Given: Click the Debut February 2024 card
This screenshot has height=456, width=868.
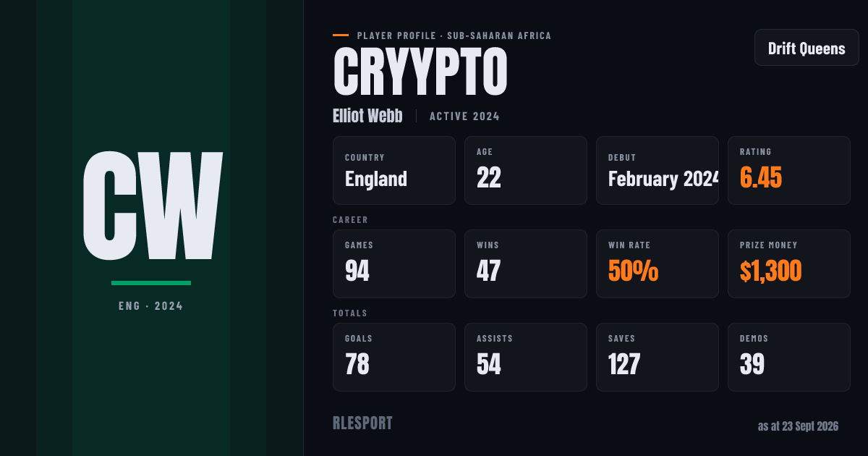Looking at the screenshot, I should 658,171.
